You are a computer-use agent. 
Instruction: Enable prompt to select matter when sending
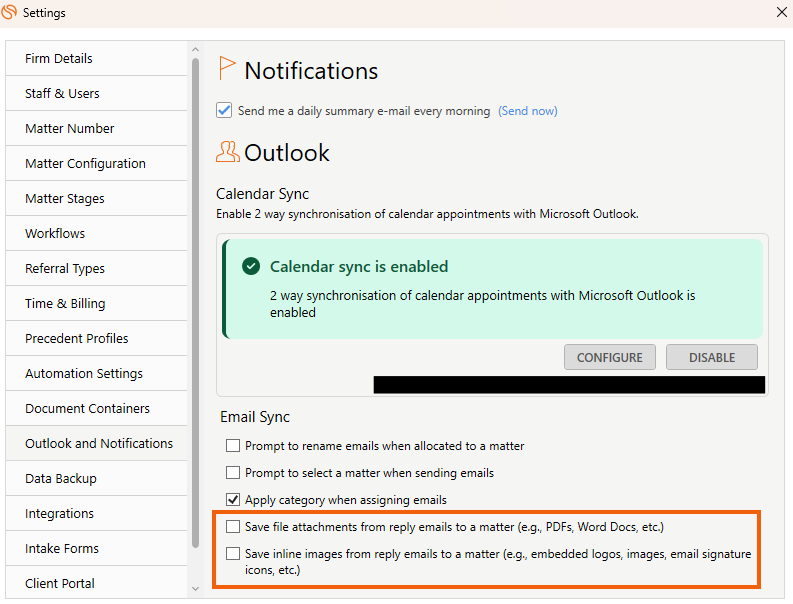click(x=233, y=472)
